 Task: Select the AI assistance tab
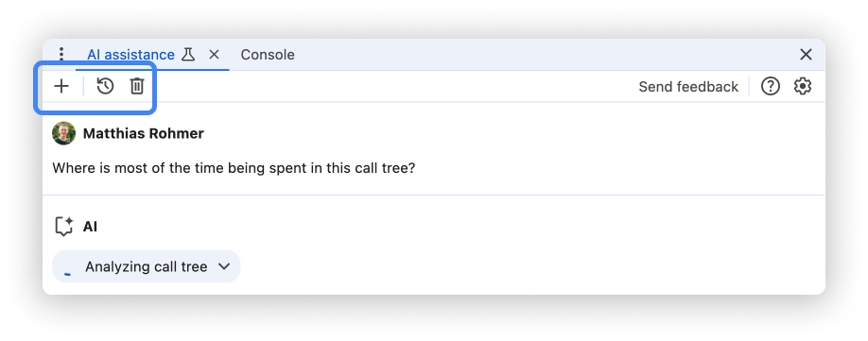click(130, 55)
